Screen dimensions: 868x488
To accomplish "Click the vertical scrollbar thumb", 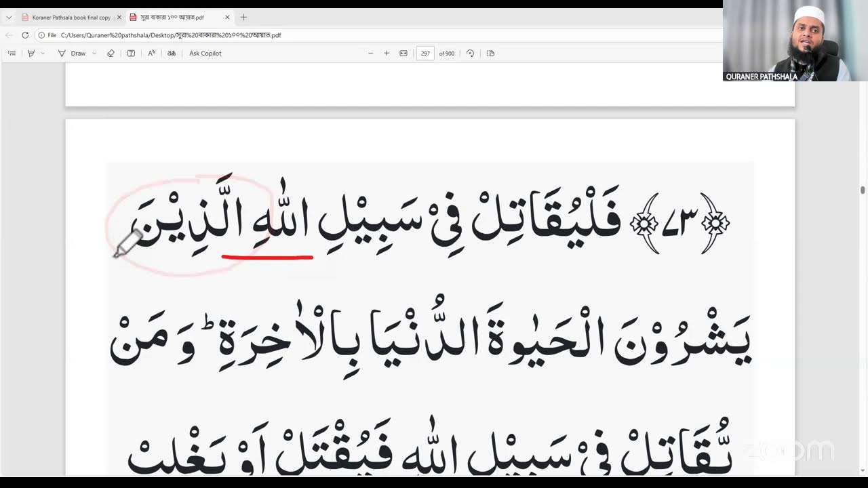I will tap(863, 190).
